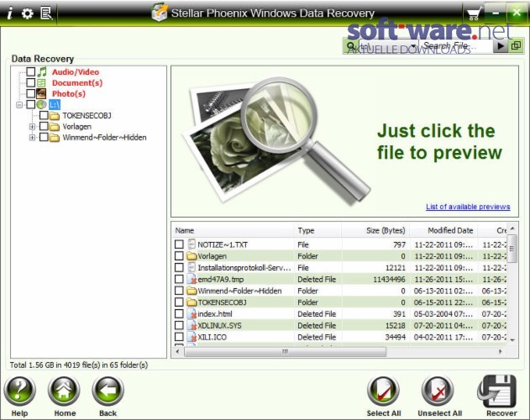The height and width of the screenshot is (420, 530).
Task: Click the file list vertical scrollbar thumb
Action: pyautogui.click(x=512, y=249)
